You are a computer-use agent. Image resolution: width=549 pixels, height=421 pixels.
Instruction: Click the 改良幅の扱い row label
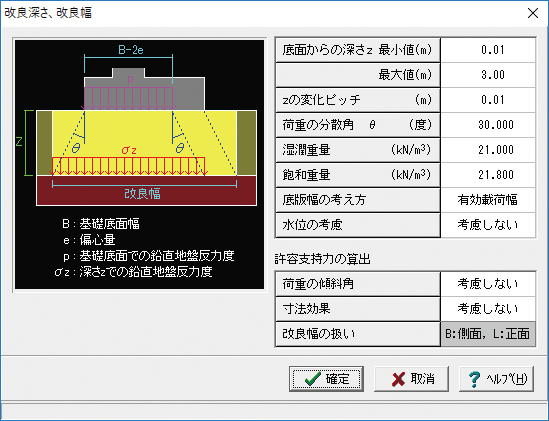pyautogui.click(x=357, y=334)
